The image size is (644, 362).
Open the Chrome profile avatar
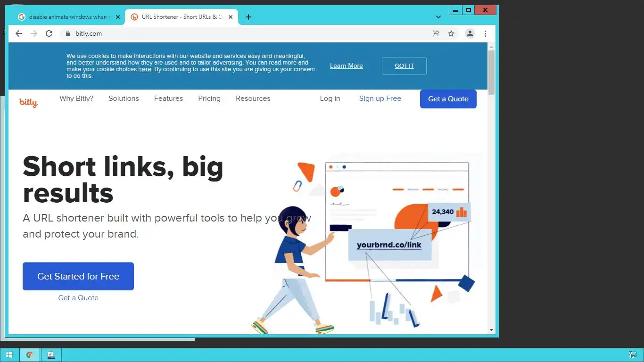click(470, 33)
